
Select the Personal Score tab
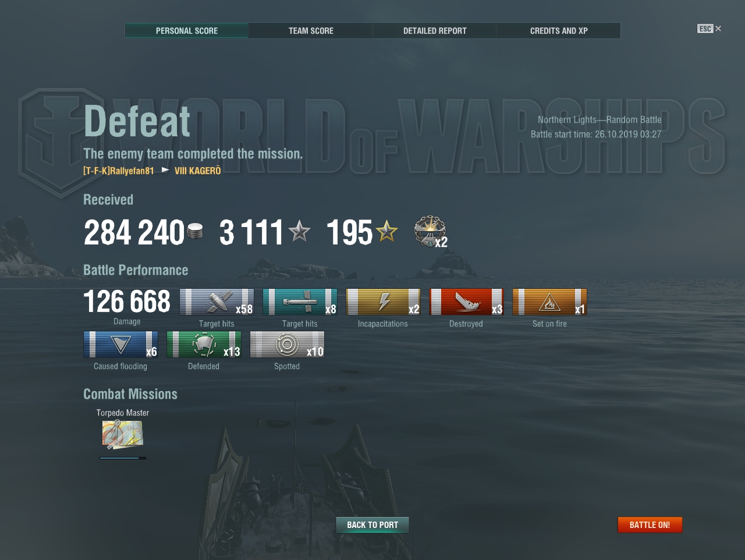coord(187,31)
